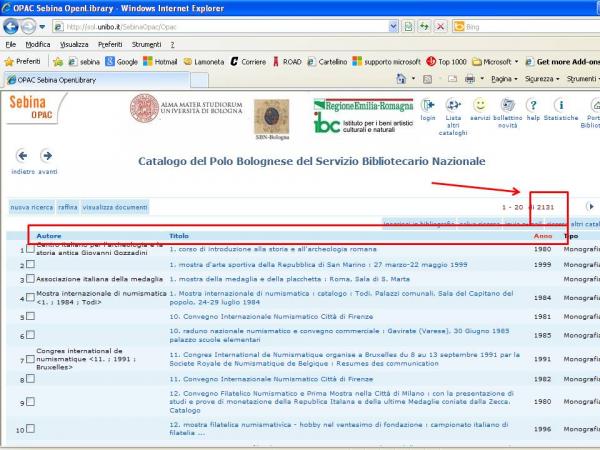Open the Google favorites link
Viewport: 600px width, 450px height.
[x=121, y=62]
